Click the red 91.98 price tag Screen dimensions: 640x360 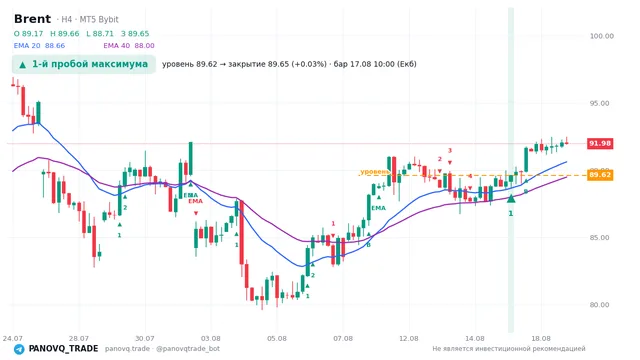(600, 143)
